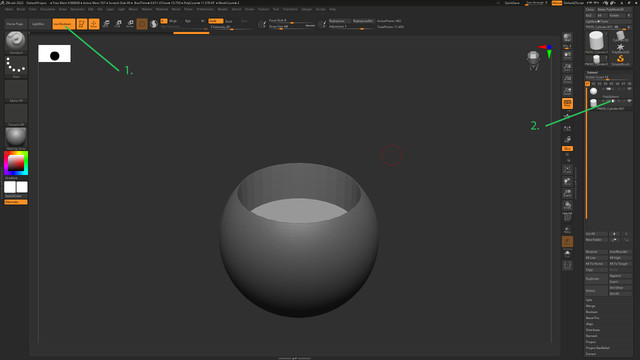The height and width of the screenshot is (360, 640).
Task: Open the Document menu
Action: [x=47, y=9]
